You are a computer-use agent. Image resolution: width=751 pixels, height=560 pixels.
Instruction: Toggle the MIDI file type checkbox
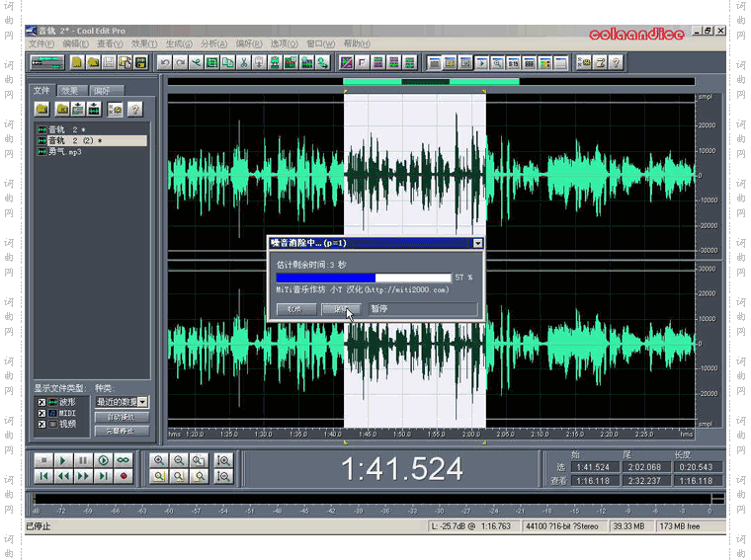[x=42, y=413]
